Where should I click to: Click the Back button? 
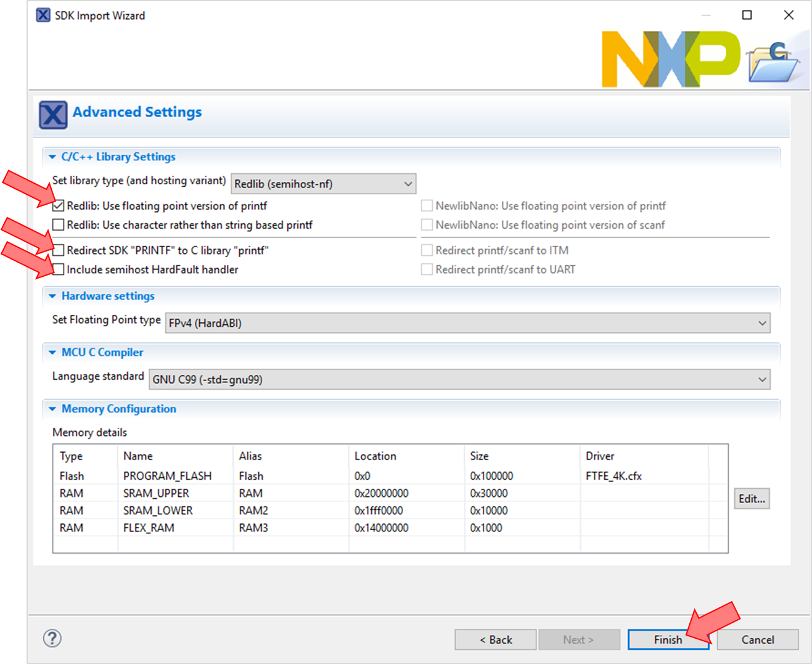click(496, 639)
